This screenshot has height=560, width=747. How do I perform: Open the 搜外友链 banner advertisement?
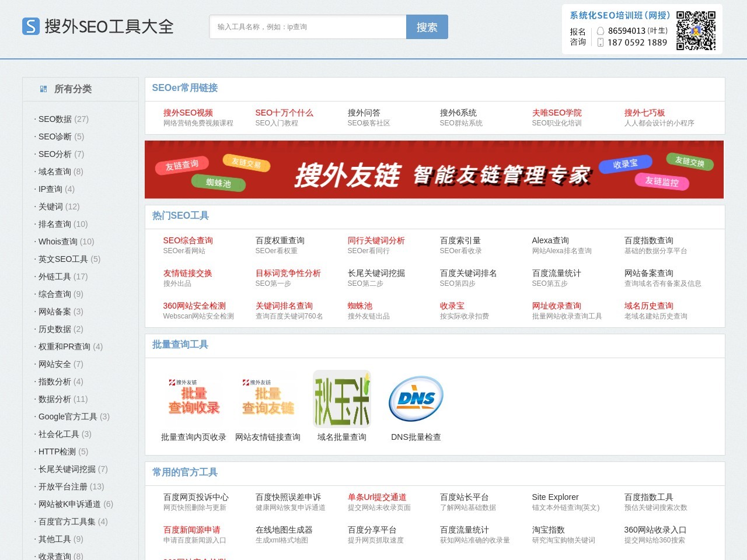tap(434, 169)
